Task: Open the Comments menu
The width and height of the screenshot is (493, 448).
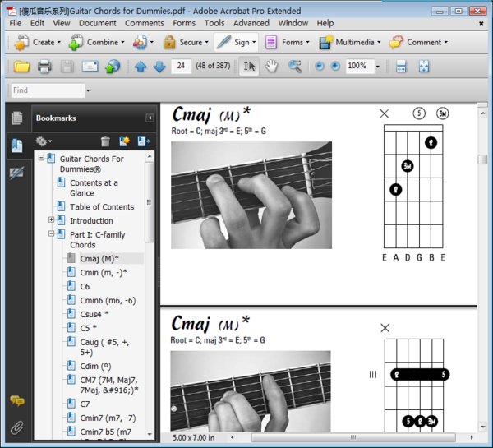Action: (145, 23)
